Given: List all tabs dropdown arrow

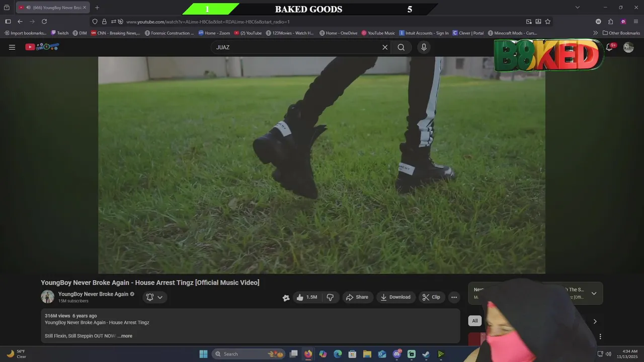Looking at the screenshot, I should pos(578,8).
